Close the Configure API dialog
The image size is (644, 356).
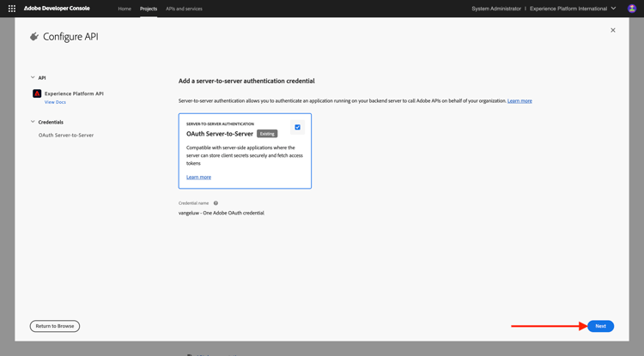pos(613,30)
